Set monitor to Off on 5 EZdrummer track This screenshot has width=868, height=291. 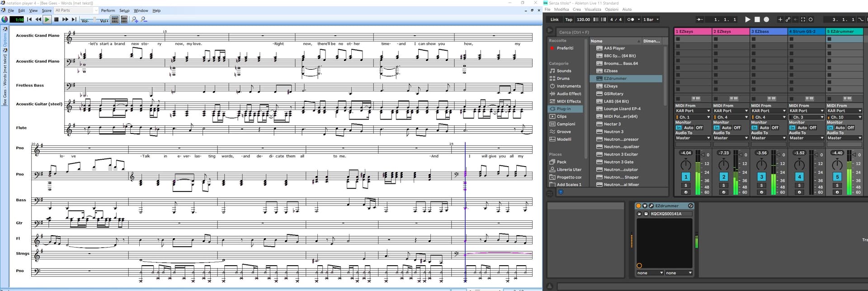[x=850, y=128]
